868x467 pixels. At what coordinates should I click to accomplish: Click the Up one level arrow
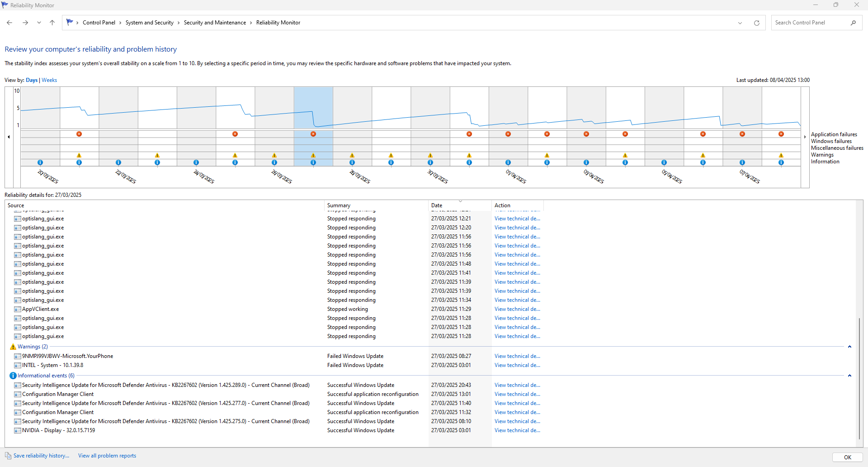tap(52, 23)
